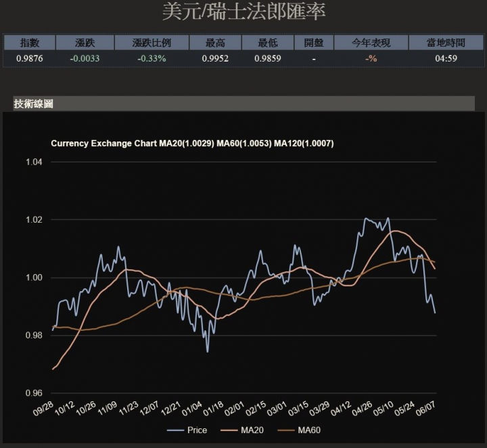Click the 02/15 x-axis date label
487x448 pixels.
pyautogui.click(x=256, y=408)
